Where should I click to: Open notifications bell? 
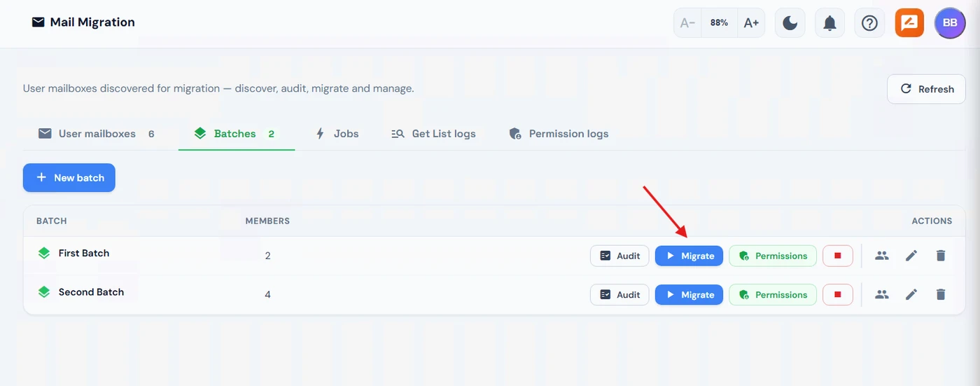[x=829, y=23]
